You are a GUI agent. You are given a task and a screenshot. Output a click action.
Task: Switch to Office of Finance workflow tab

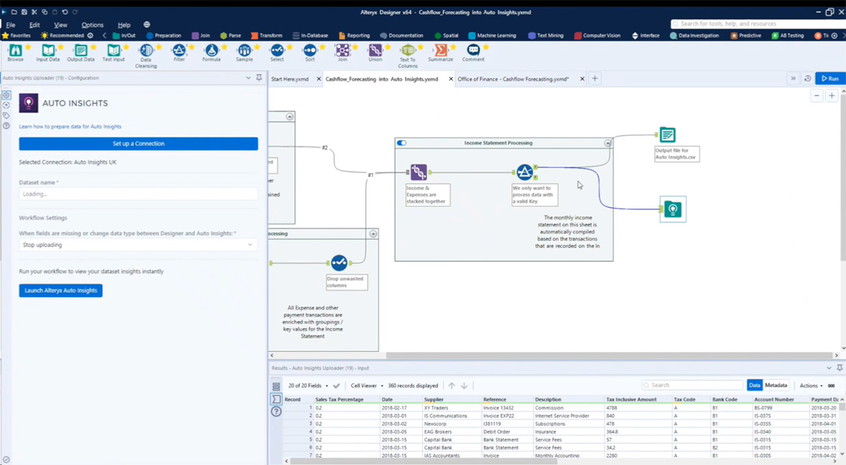tap(513, 79)
